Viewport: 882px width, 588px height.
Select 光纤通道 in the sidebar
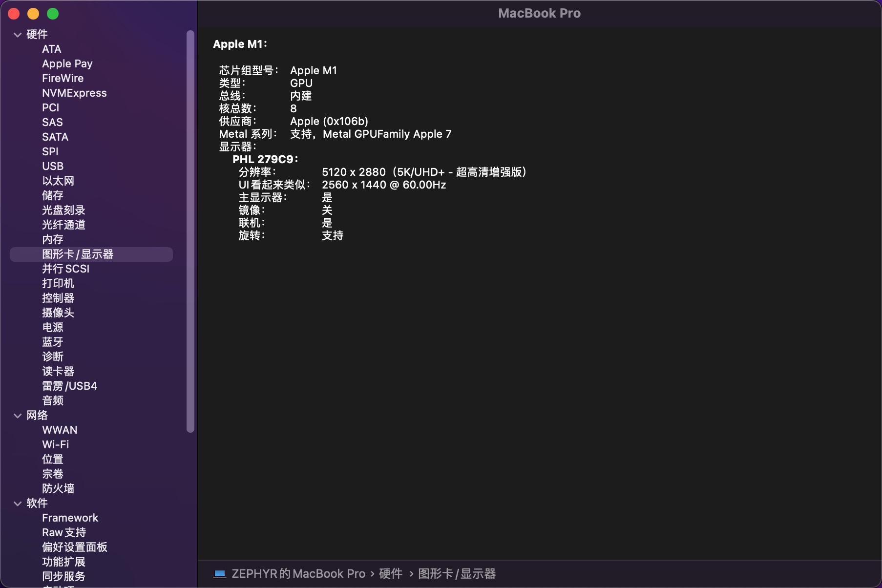point(63,225)
